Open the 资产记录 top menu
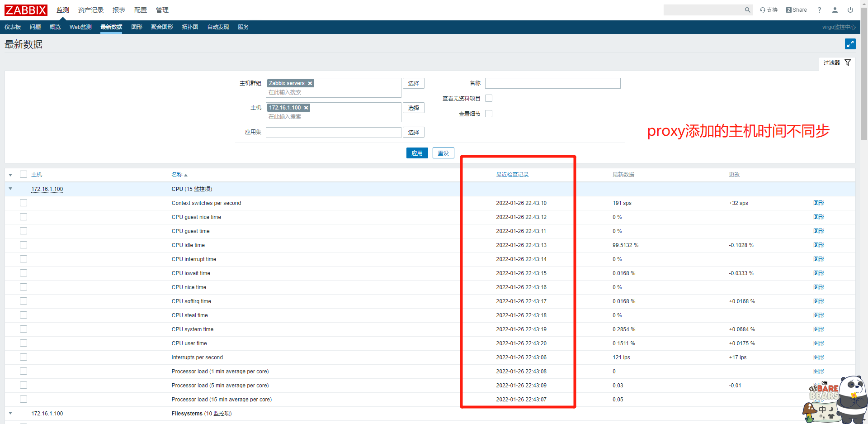868x424 pixels. coord(90,10)
